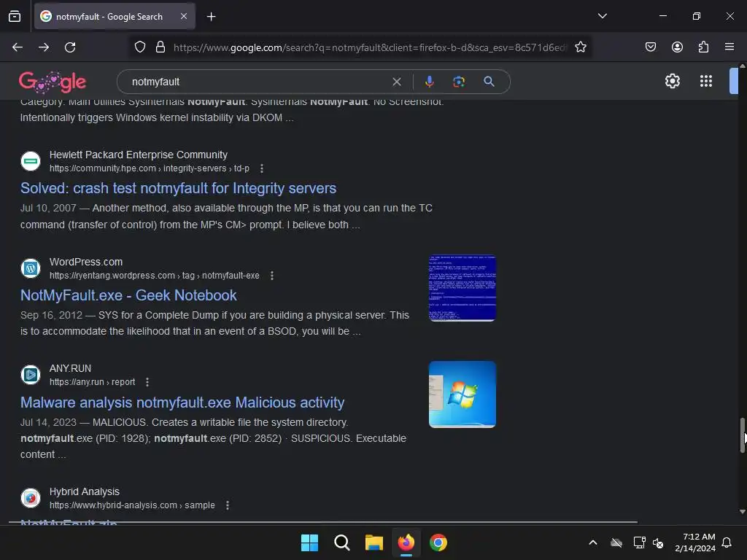This screenshot has width=747, height=560.
Task: Open a new browser tab
Action: tap(211, 17)
